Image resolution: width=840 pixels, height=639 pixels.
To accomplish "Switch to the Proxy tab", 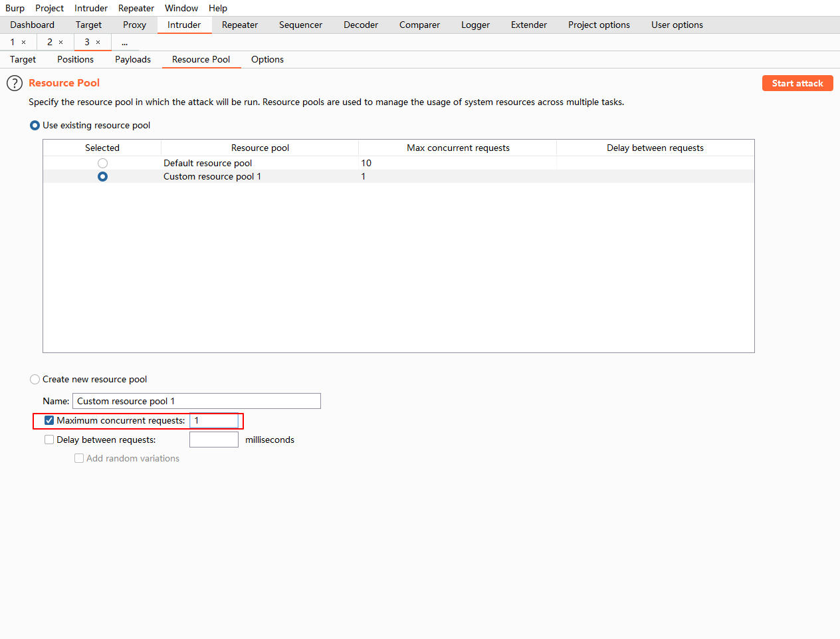I will pos(134,25).
